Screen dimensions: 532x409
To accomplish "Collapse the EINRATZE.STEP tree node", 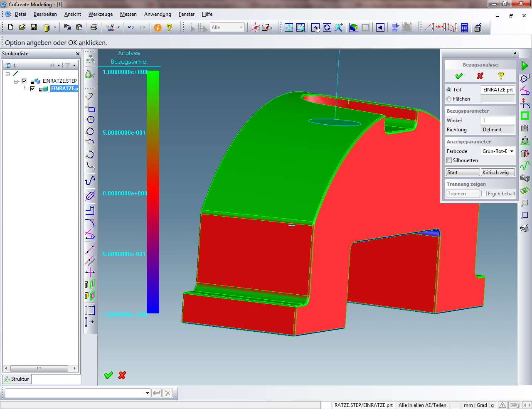I will click(16, 81).
